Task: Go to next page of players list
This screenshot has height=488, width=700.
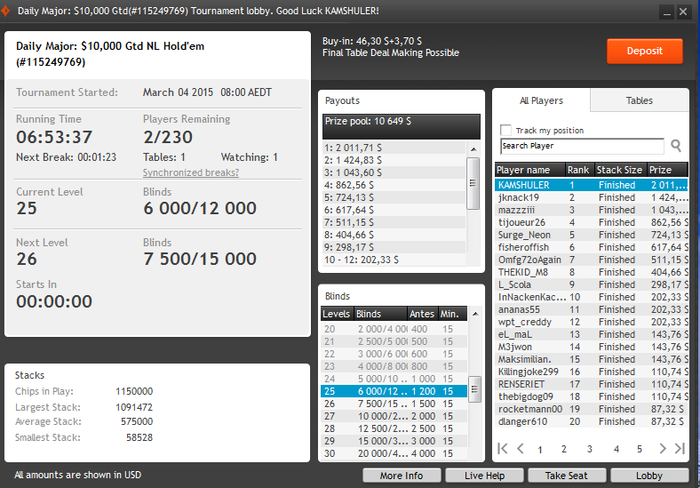Action: (x=662, y=448)
